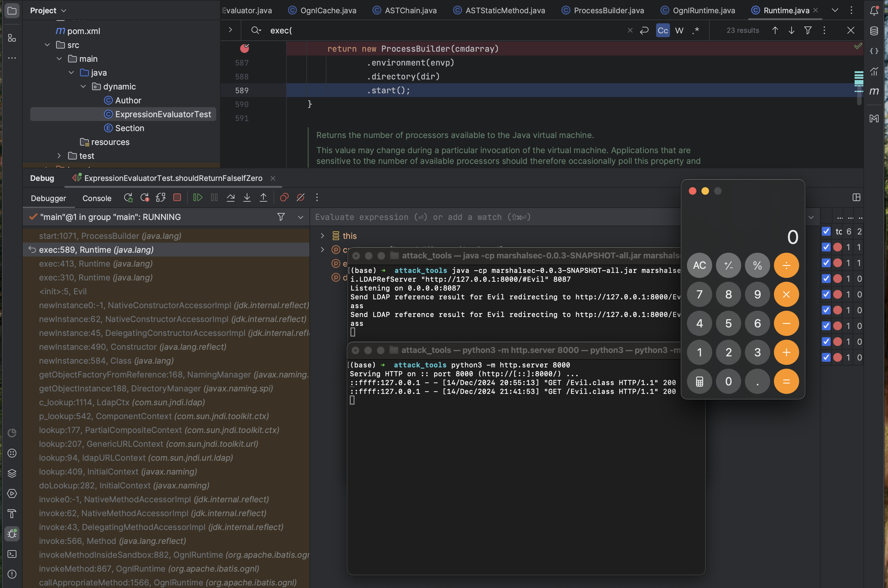Select exec:413 Runtime stack frame
The width and height of the screenshot is (888, 588).
[166, 264]
